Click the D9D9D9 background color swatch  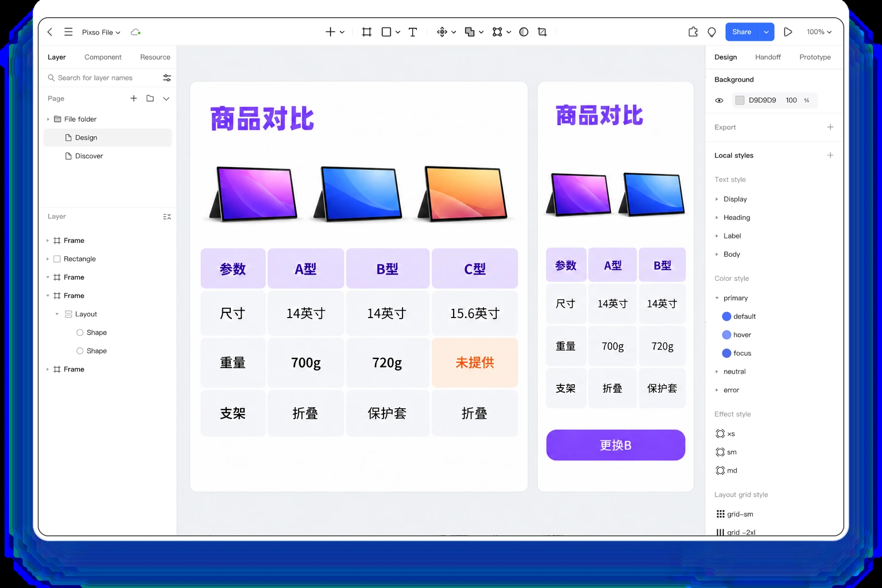(x=740, y=100)
